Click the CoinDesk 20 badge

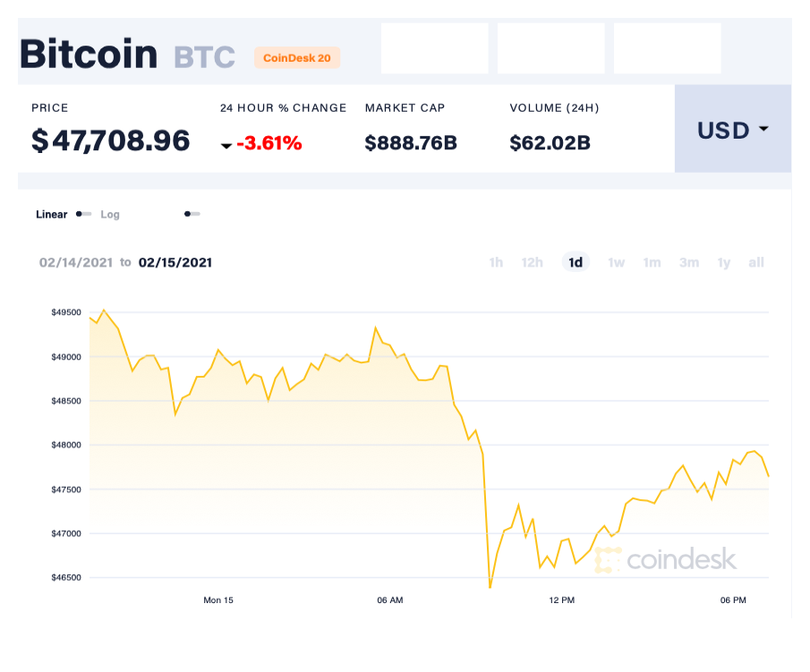pyautogui.click(x=297, y=57)
